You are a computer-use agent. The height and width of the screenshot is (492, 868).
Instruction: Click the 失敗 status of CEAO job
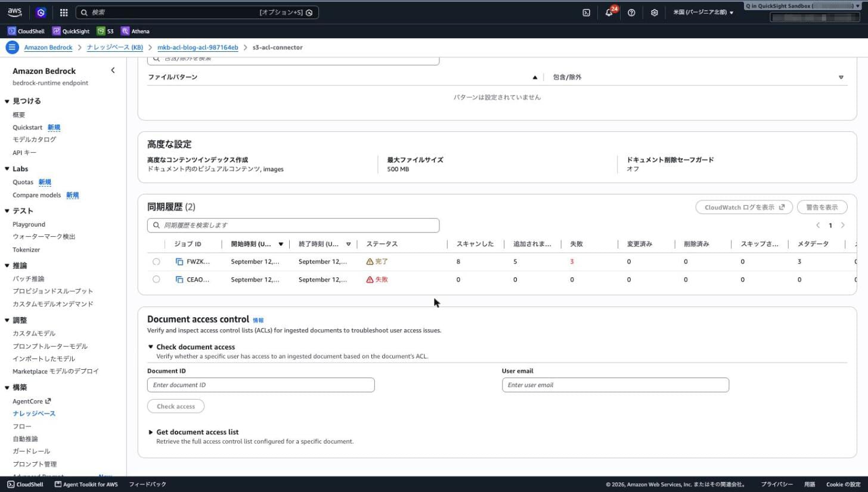point(377,279)
